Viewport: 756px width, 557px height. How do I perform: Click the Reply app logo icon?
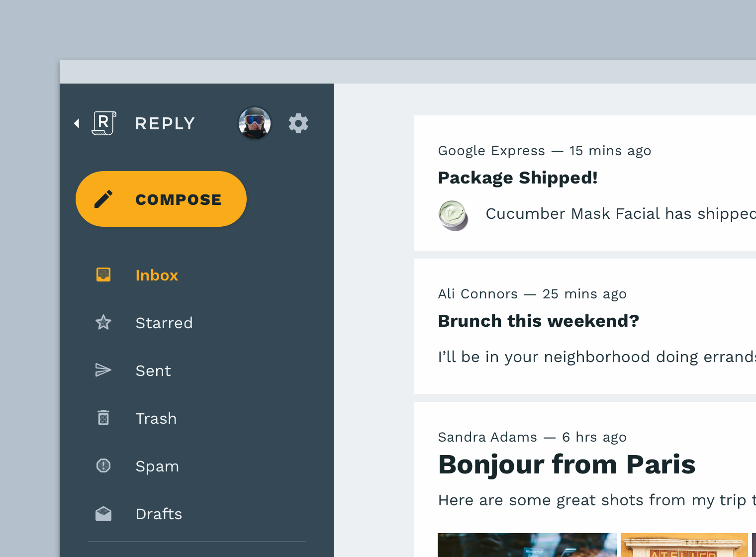coord(104,123)
